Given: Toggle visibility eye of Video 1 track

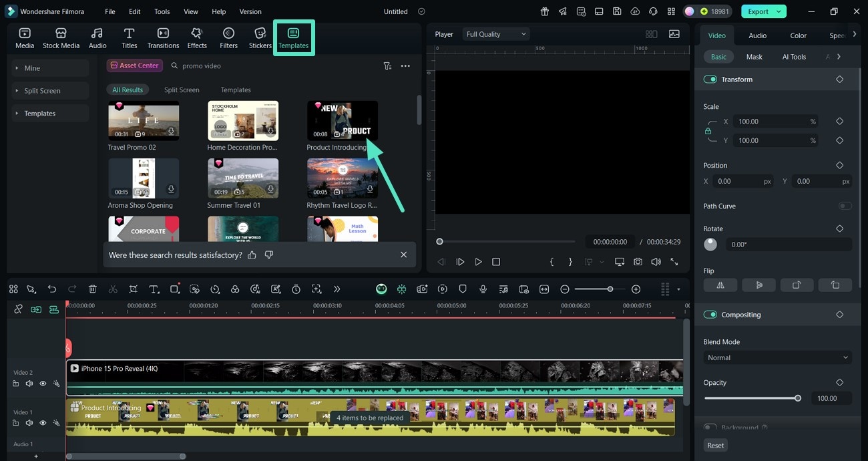Looking at the screenshot, I should [43, 423].
